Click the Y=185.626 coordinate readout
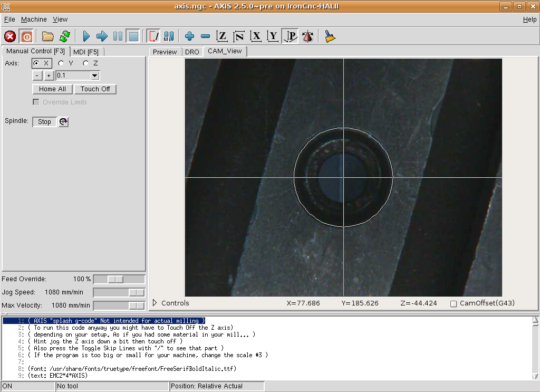 (x=360, y=303)
